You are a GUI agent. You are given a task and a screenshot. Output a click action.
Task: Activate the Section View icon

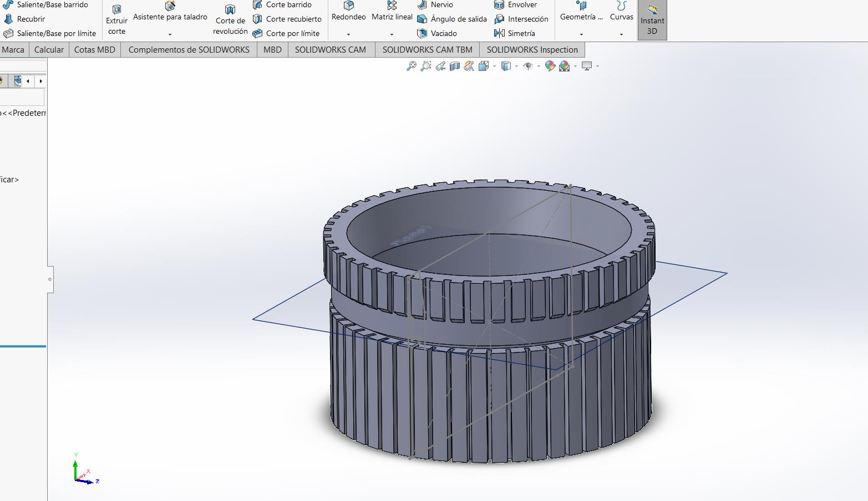pos(455,67)
